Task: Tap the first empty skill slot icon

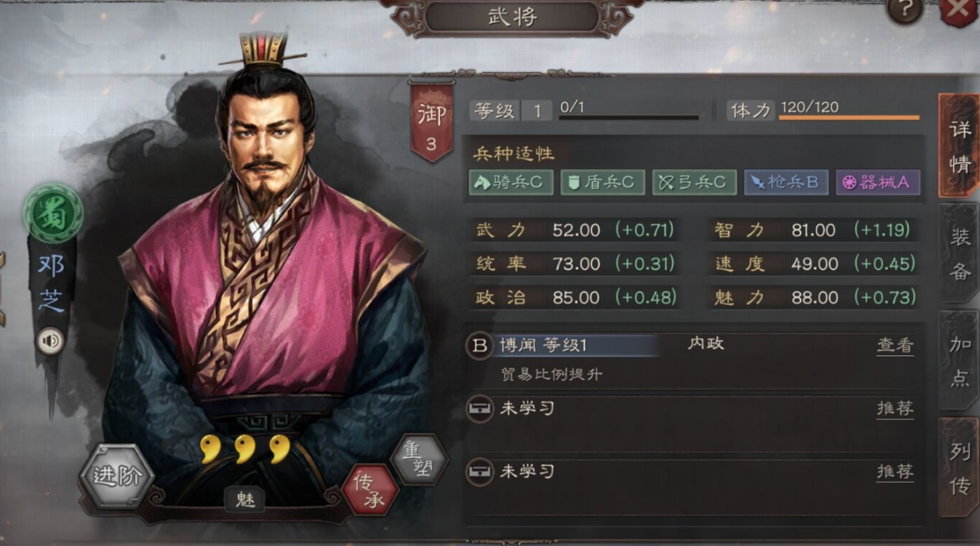Action: pyautogui.click(x=480, y=409)
